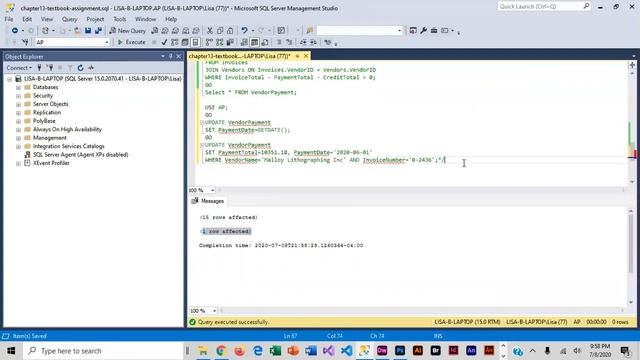Open the Undo history dropdown arrow
The image size is (640, 360).
(253, 31)
